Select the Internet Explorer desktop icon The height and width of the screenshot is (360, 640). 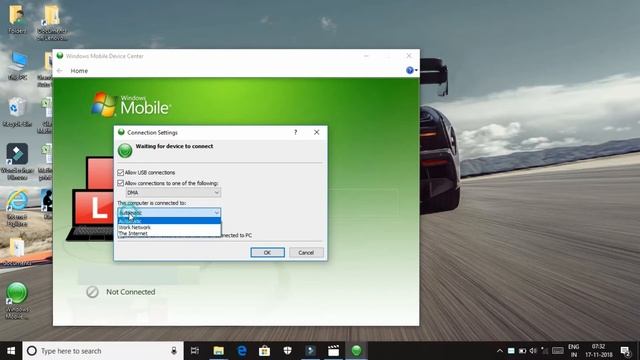tap(17, 208)
